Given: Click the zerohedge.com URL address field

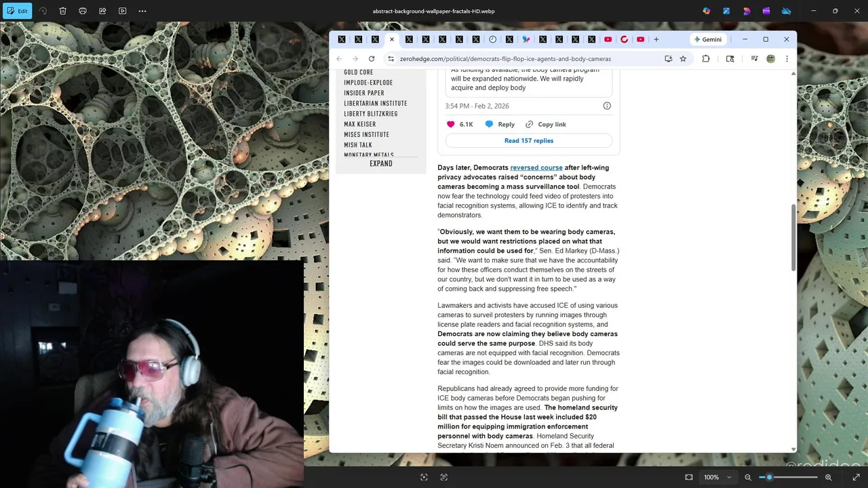Looking at the screenshot, I should click(x=505, y=59).
